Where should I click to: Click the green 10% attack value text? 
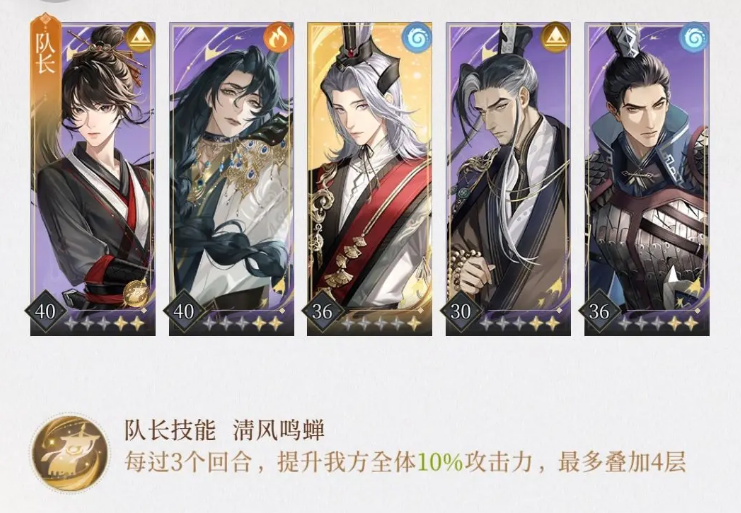pos(440,462)
